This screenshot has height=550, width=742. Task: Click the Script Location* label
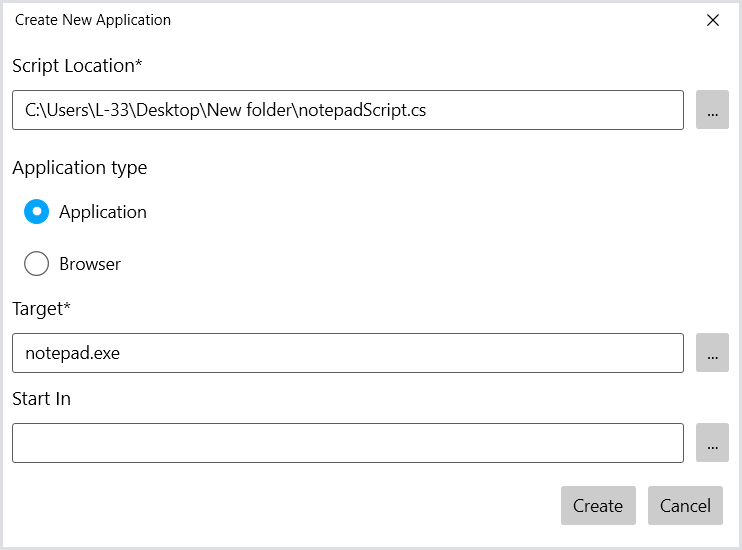coord(77,66)
